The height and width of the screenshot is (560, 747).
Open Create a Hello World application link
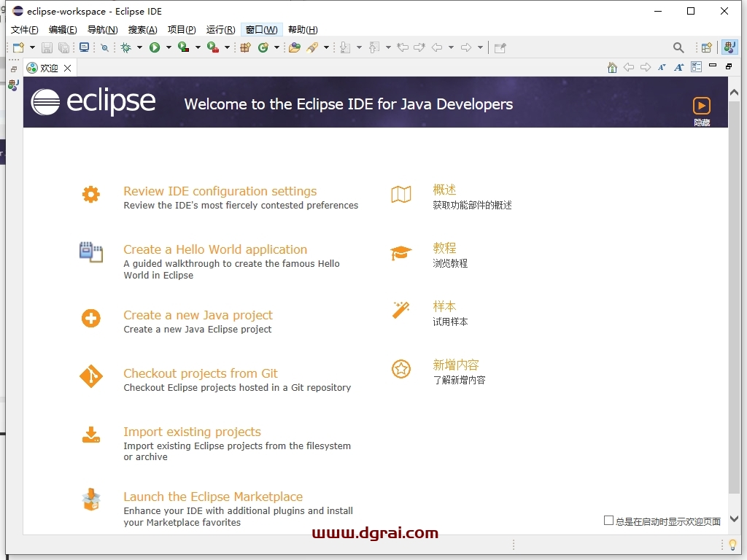215,249
